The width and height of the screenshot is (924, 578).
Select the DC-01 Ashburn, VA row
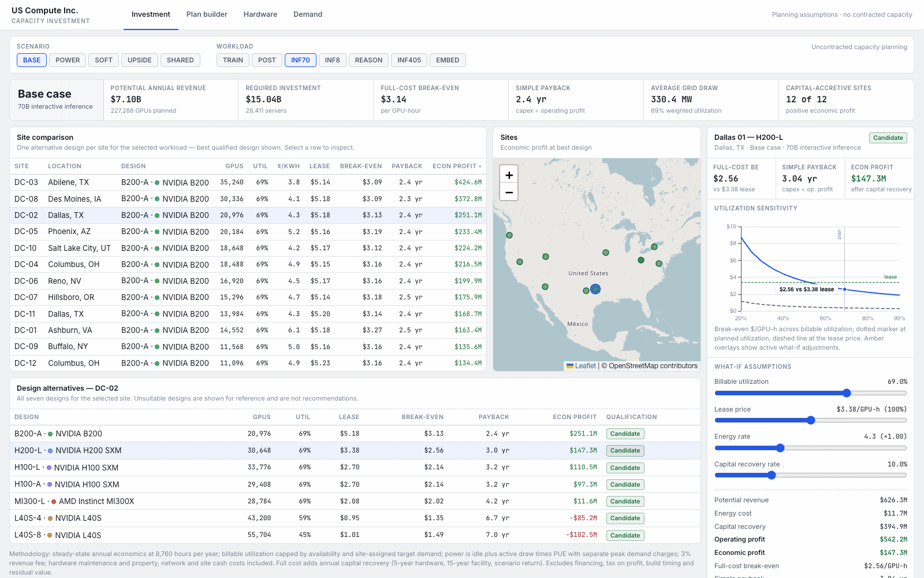248,330
